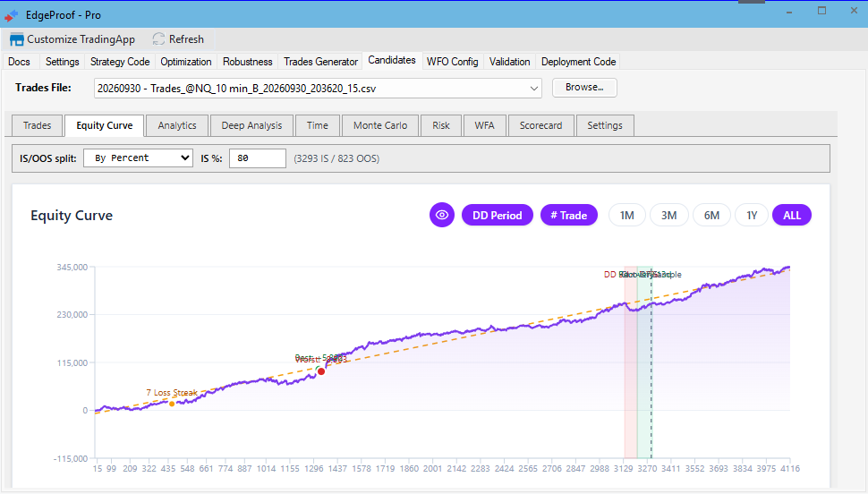Click the red Worst trade marker
Viewport: 868px width, 494px height.
(x=321, y=371)
